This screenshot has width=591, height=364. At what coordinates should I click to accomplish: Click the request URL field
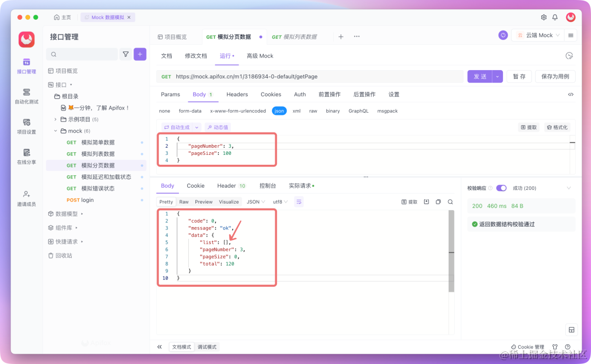click(310, 77)
